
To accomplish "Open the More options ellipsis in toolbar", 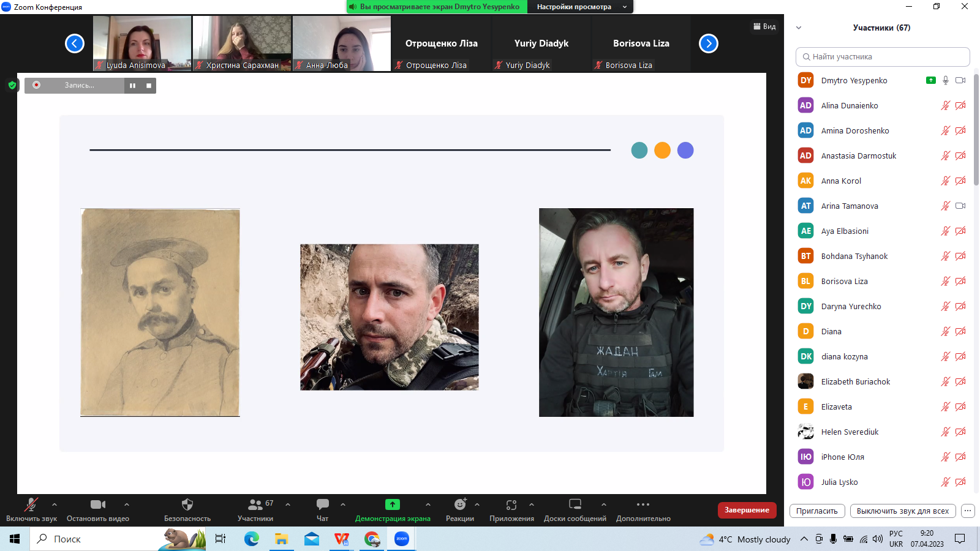I will point(643,505).
